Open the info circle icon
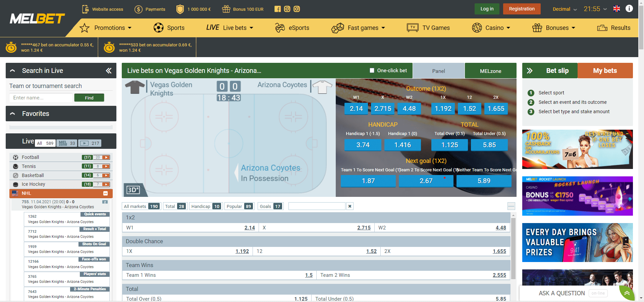The height and width of the screenshot is (302, 644). (x=629, y=8)
